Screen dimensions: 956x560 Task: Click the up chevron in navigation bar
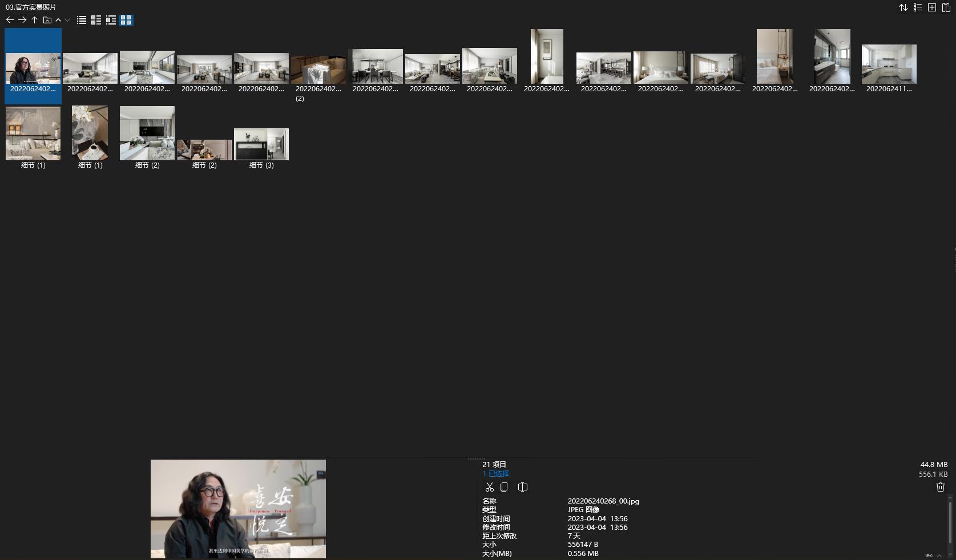point(58,20)
